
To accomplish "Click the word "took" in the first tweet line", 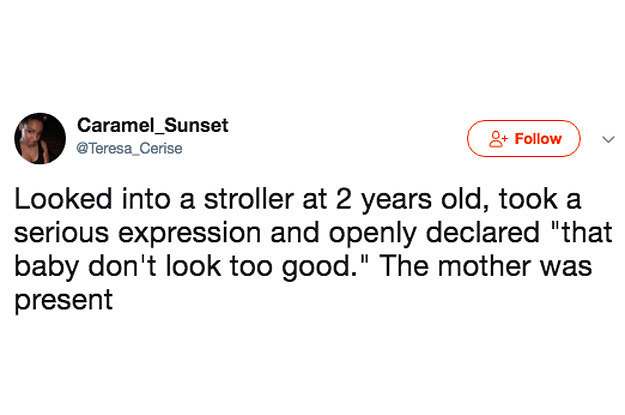I will click(x=528, y=199).
